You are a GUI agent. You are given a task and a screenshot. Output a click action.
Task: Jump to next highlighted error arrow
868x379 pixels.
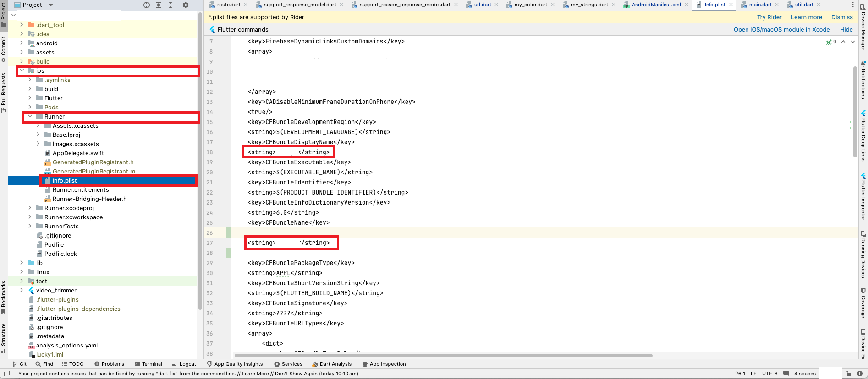pyautogui.click(x=852, y=42)
